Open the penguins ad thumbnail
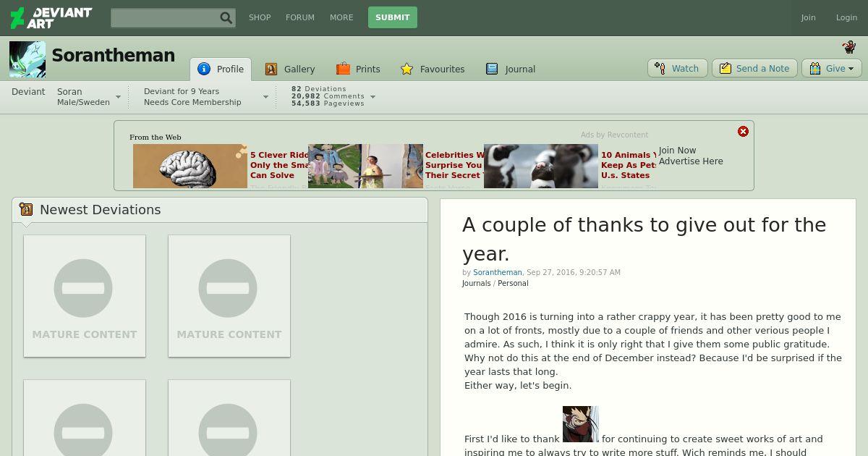The height and width of the screenshot is (456, 868). pos(541,166)
